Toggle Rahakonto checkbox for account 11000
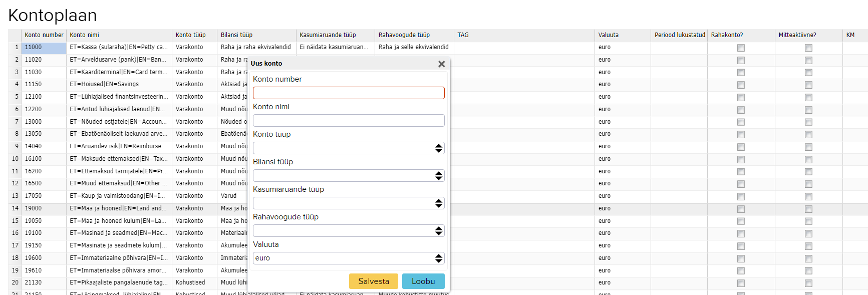 coord(741,48)
